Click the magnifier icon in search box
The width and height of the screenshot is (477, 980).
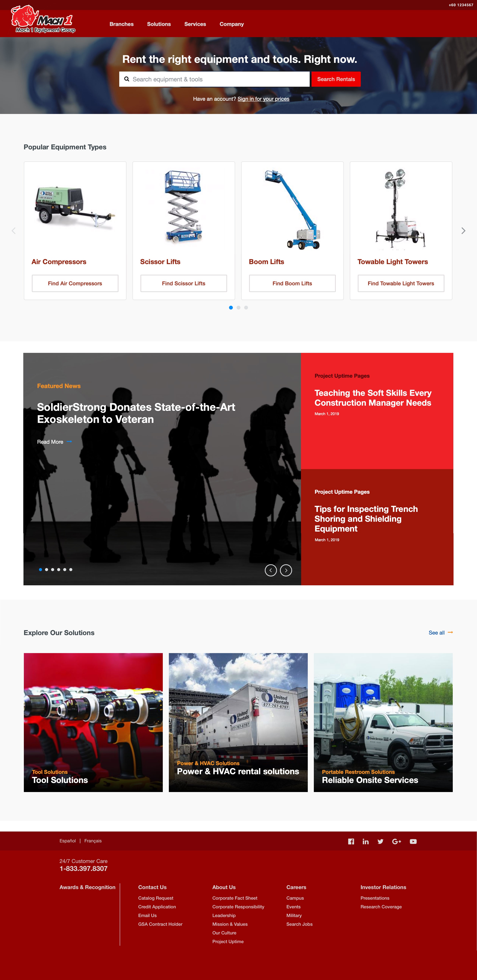(127, 79)
